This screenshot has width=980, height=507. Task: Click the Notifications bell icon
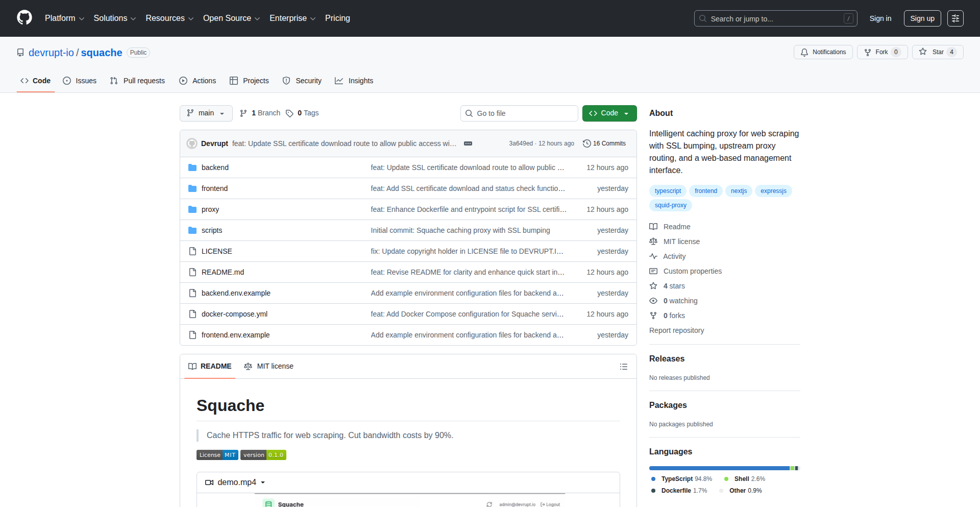coord(804,52)
